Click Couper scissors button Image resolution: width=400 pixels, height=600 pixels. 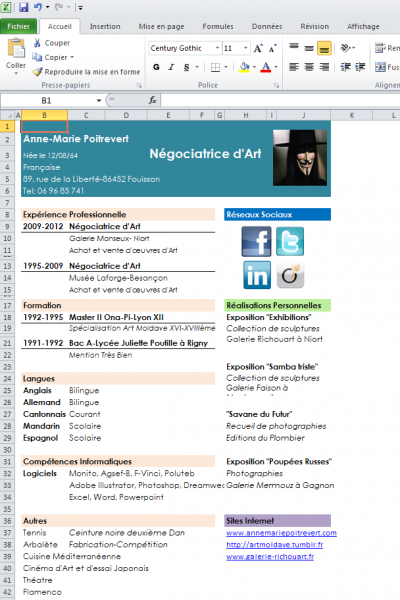[x=51, y=43]
